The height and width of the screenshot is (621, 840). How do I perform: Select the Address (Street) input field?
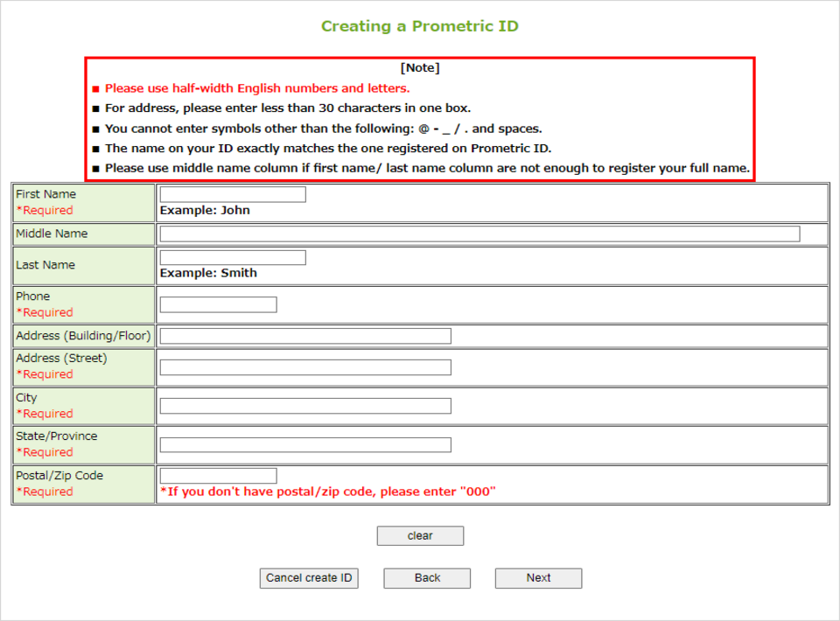pos(304,366)
